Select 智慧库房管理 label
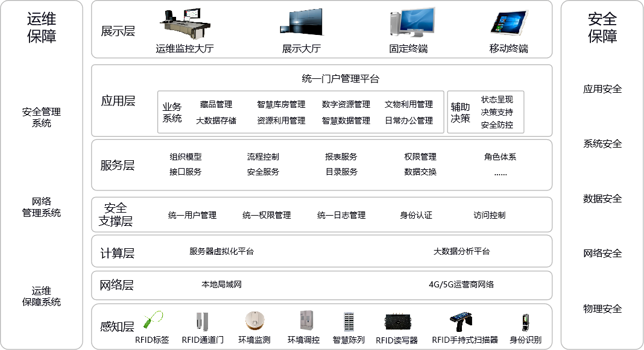Screen dimensions: 644x350 (x=281, y=104)
